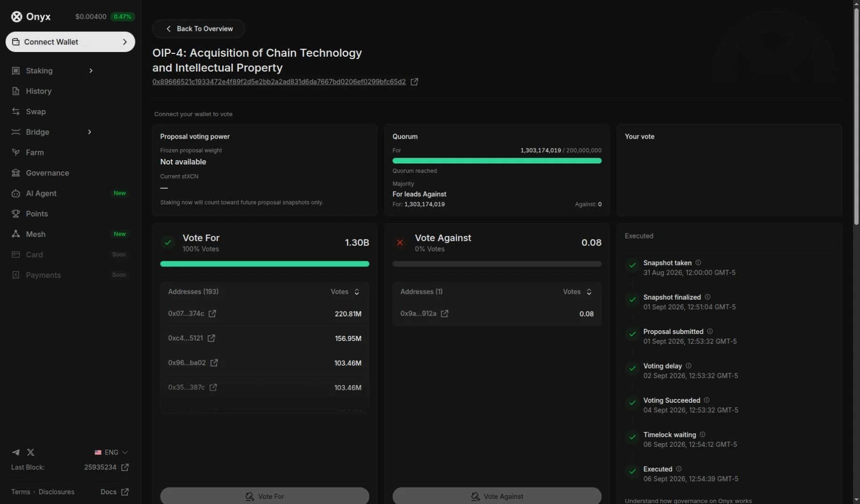Open the Disclosures link
The height and width of the screenshot is (504, 860).
click(56, 492)
